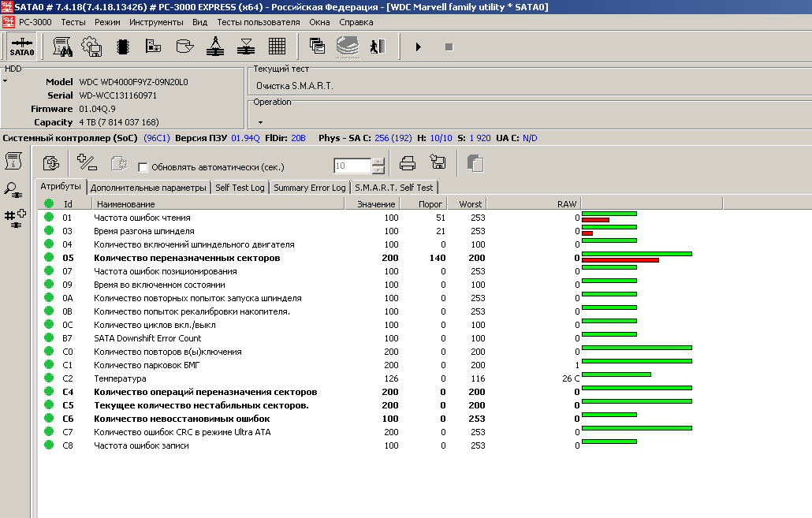Click the refresh S.M.A.R.T. attributes icon
This screenshot has height=518, width=812.
[50, 164]
